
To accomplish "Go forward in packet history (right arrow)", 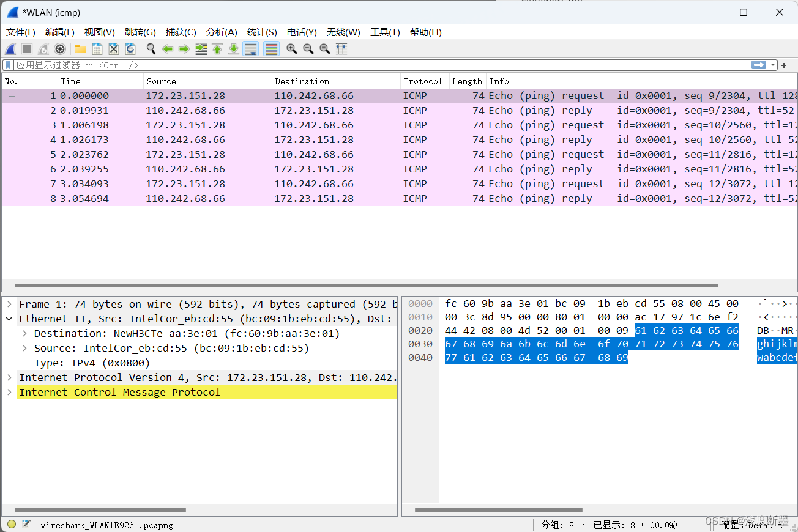I will coord(184,49).
